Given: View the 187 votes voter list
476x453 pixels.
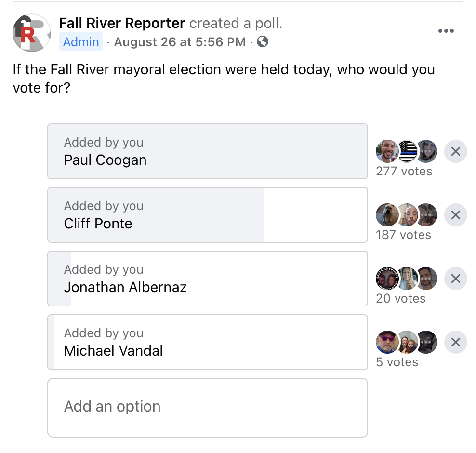Looking at the screenshot, I should (403, 235).
